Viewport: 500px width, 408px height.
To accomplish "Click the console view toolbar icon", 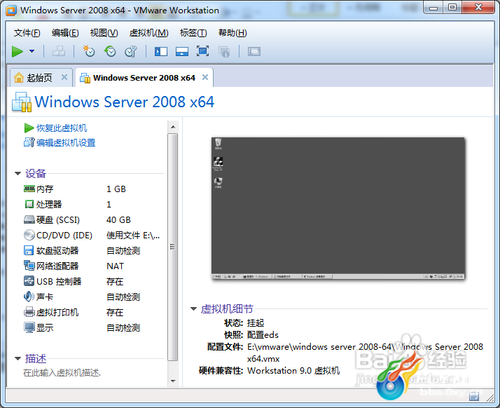I will [254, 51].
